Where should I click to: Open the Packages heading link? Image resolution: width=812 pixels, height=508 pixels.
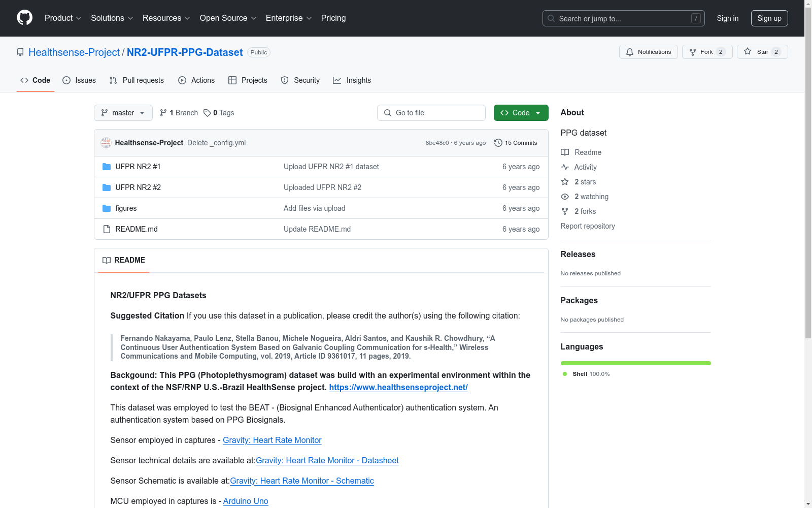[579, 300]
